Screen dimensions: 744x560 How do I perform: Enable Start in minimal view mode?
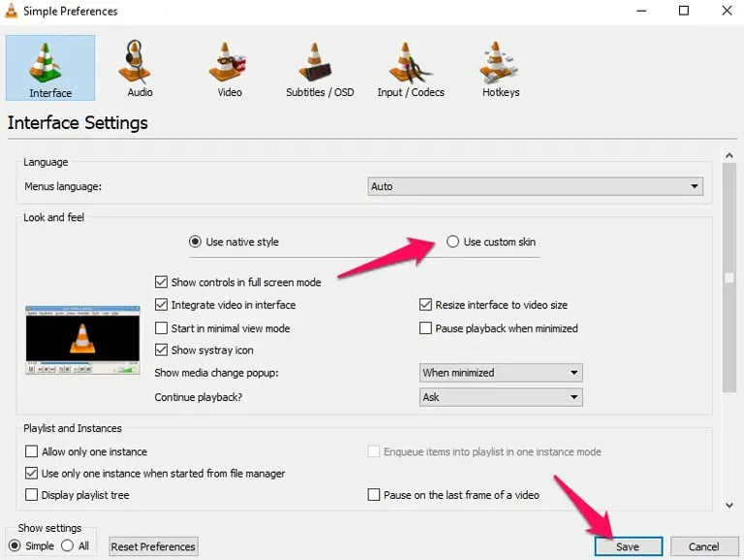coord(162,327)
